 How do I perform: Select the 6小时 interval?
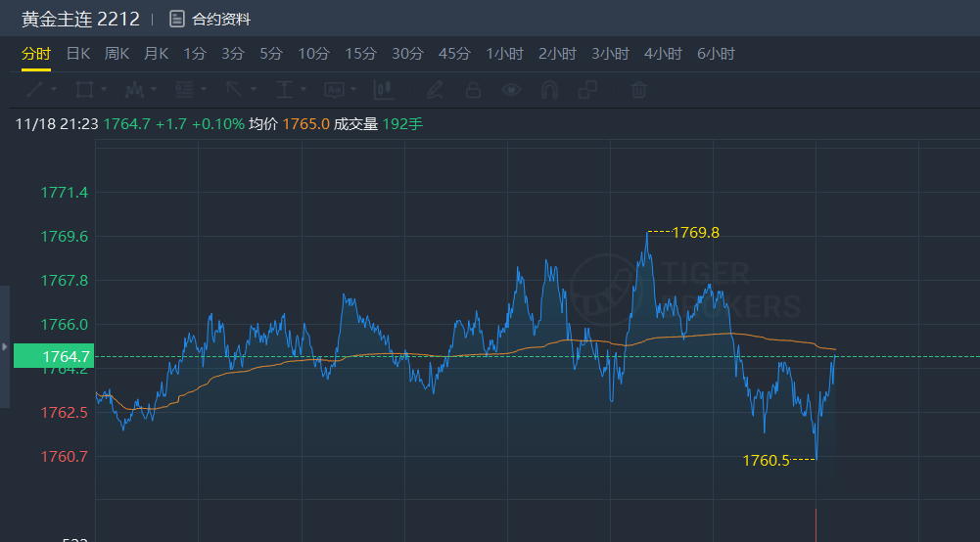(x=716, y=54)
